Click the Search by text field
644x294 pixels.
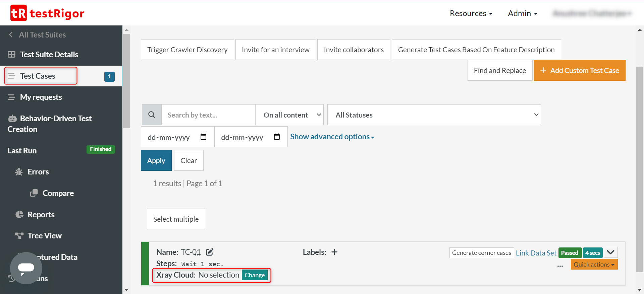pyautogui.click(x=208, y=115)
